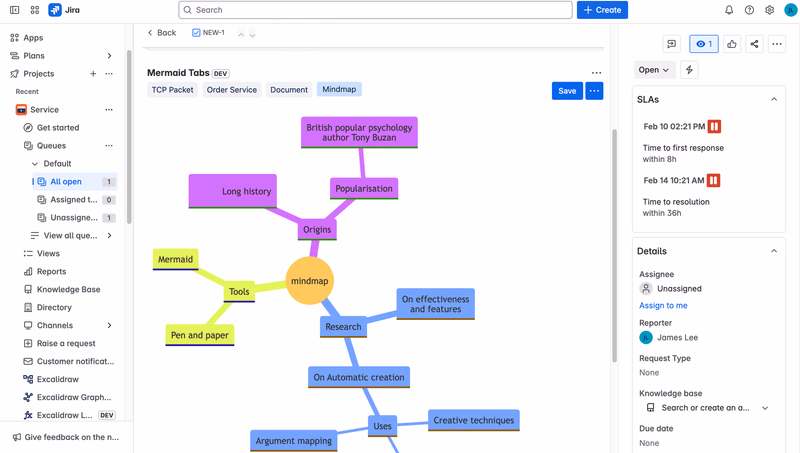This screenshot has height=453, width=800.
Task: Expand View all queues chevron
Action: (109, 236)
